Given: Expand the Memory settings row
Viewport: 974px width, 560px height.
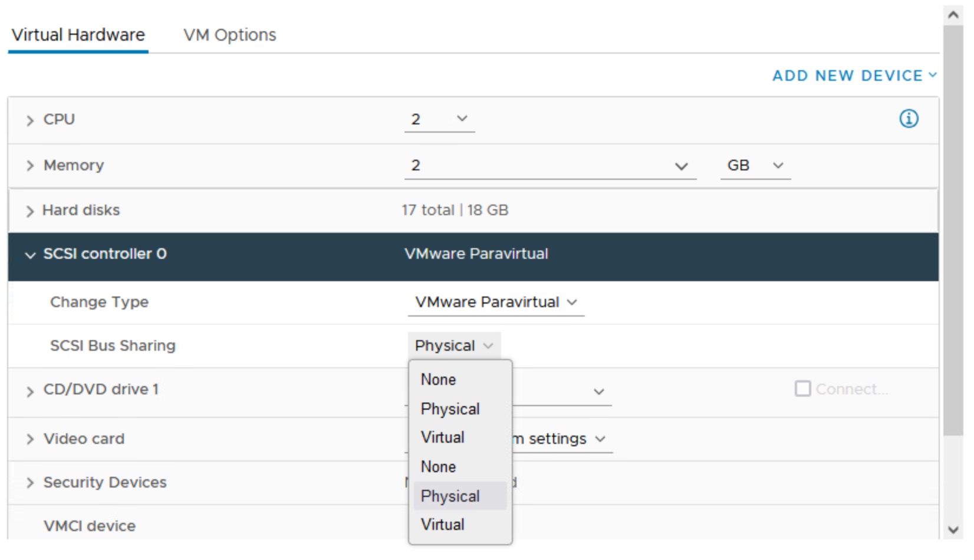Looking at the screenshot, I should click(30, 166).
